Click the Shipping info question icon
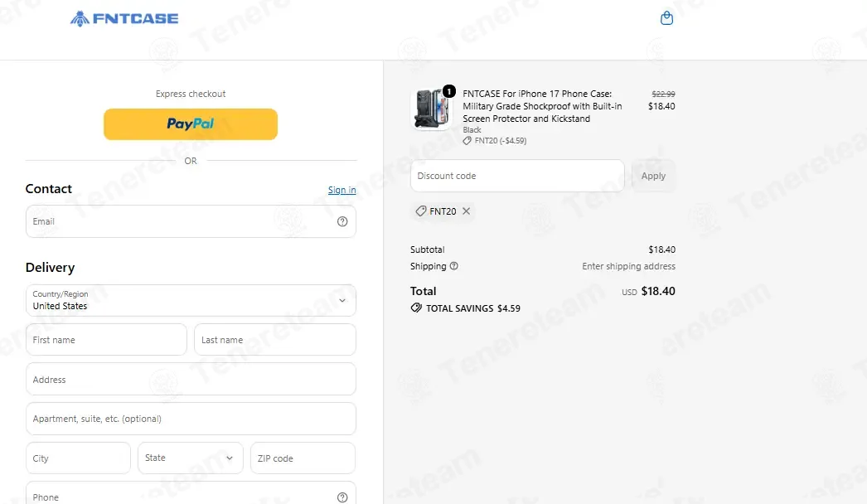Screen dimensions: 867x504 (454, 266)
